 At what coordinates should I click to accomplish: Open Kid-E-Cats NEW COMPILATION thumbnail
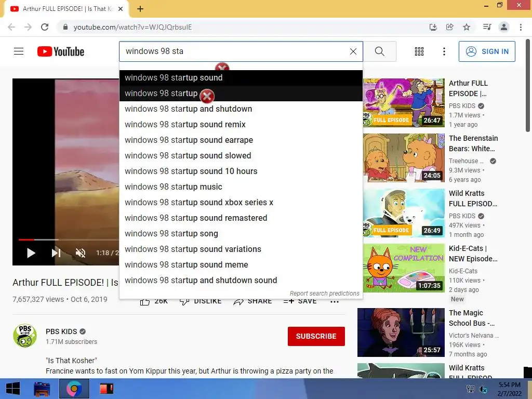(404, 268)
